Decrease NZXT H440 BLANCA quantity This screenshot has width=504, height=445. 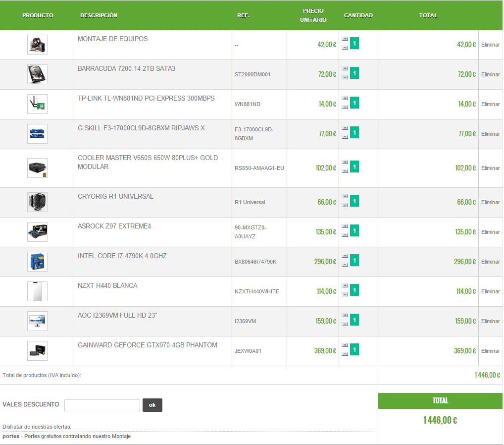coord(345,294)
